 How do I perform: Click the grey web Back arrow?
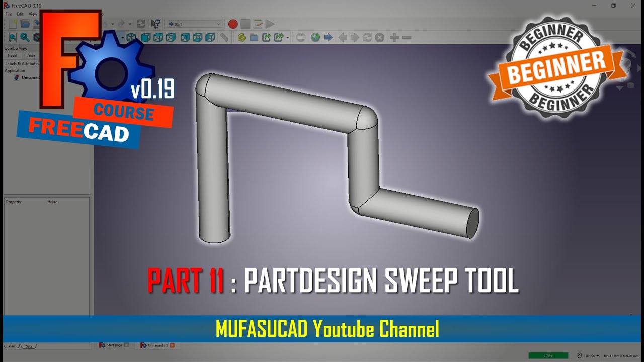pyautogui.click(x=343, y=37)
